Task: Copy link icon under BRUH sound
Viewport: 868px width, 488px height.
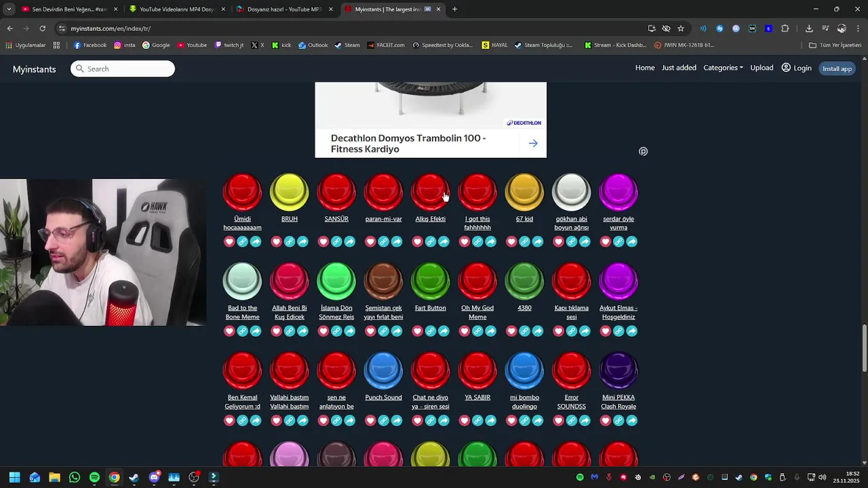Action: click(x=290, y=241)
